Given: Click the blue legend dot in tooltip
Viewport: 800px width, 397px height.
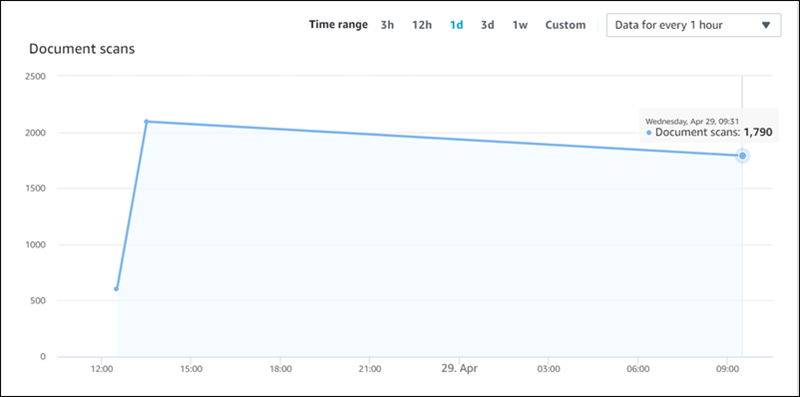Looking at the screenshot, I should tap(648, 133).
